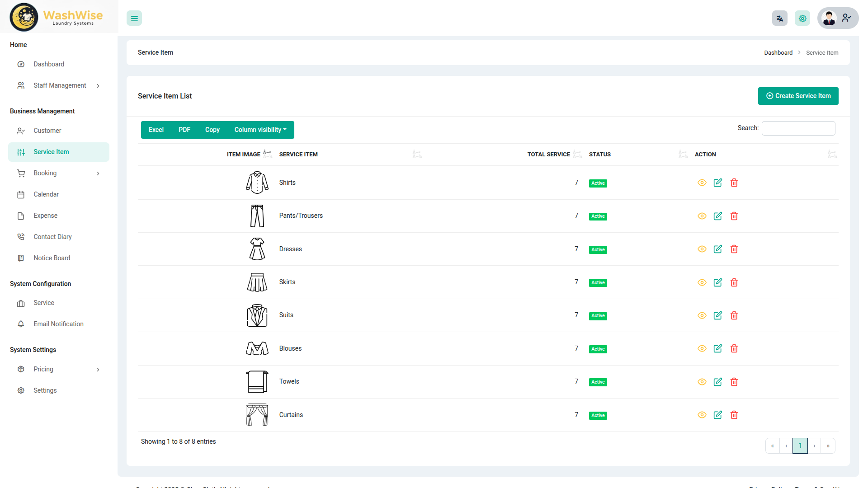Click the Towels item thumbnail image

pyautogui.click(x=257, y=382)
